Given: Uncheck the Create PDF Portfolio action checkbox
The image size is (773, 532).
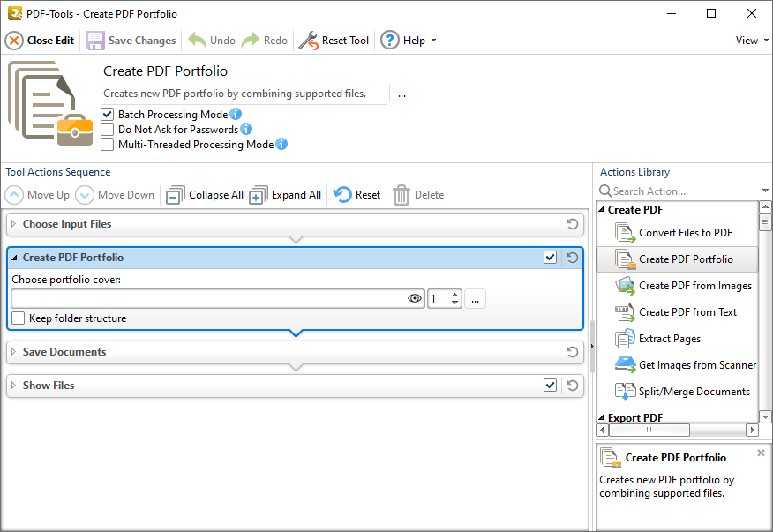Looking at the screenshot, I should point(550,258).
